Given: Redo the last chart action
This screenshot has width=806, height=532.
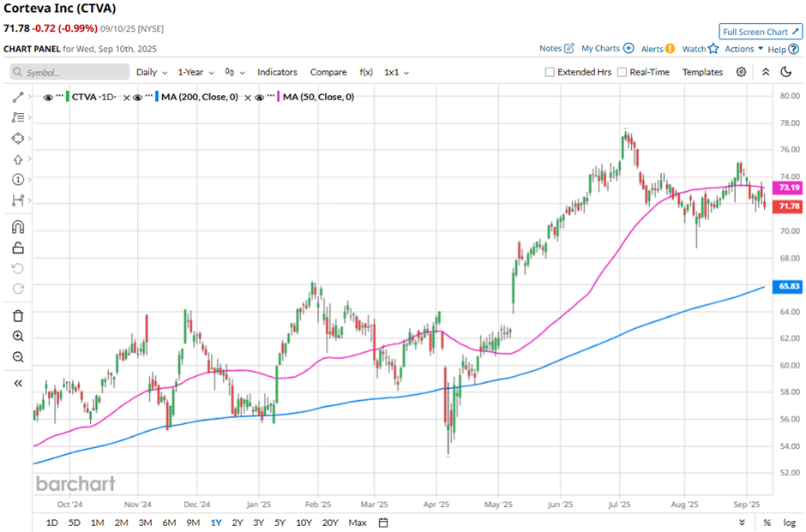Looking at the screenshot, I should click(17, 289).
